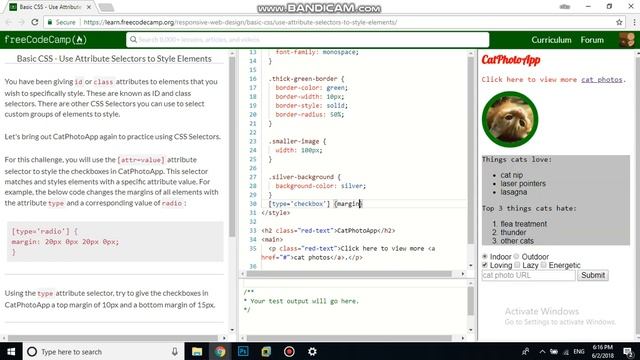Focus the freeCodeCamp search box

click(x=307, y=40)
